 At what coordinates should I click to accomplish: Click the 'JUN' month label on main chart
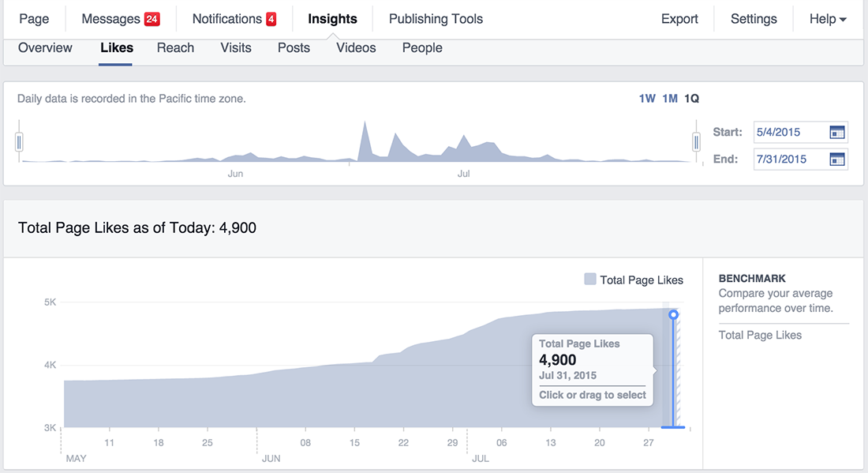pos(271,459)
